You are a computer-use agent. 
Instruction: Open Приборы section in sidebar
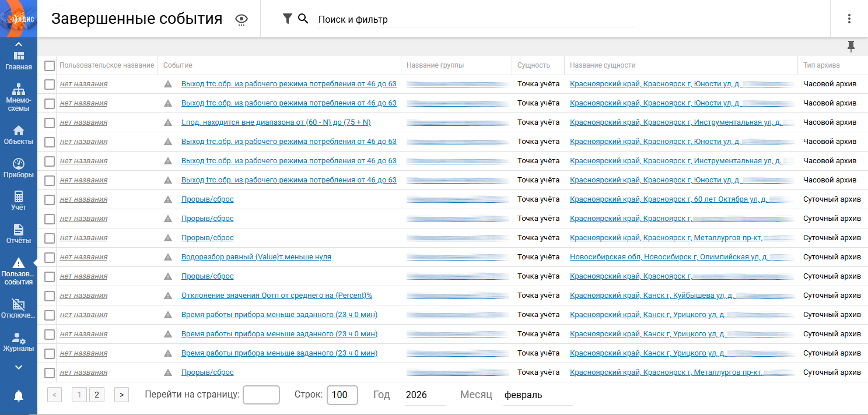pyautogui.click(x=19, y=168)
